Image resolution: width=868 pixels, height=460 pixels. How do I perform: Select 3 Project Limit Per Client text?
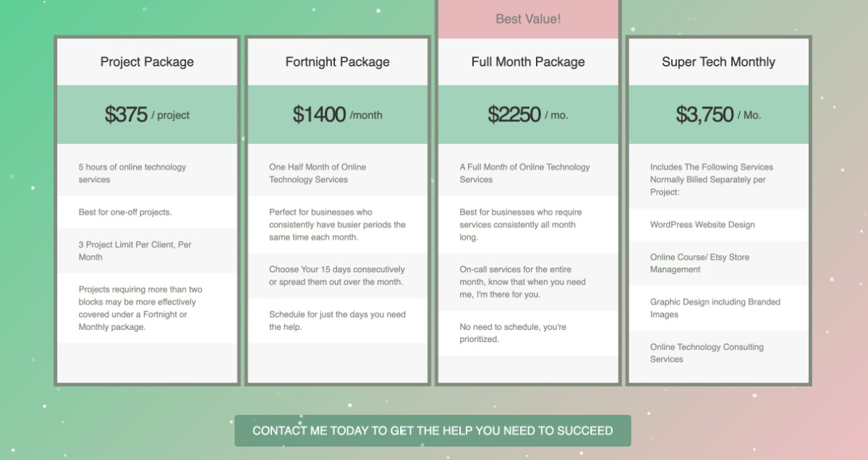point(135,251)
